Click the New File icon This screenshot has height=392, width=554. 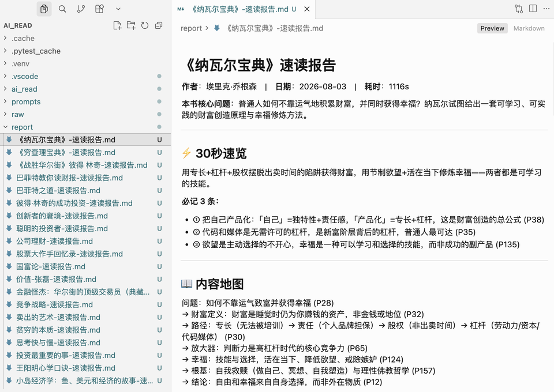(x=117, y=25)
